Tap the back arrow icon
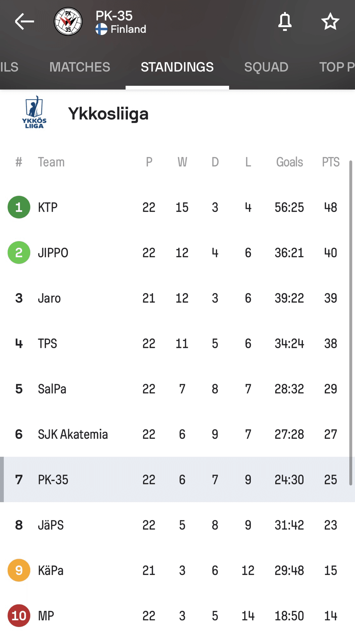Viewport: 355px width, 644px height. coord(25,22)
